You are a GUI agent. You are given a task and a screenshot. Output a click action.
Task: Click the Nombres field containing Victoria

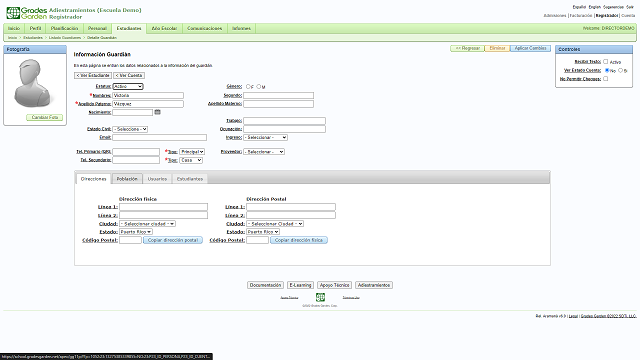[148, 96]
